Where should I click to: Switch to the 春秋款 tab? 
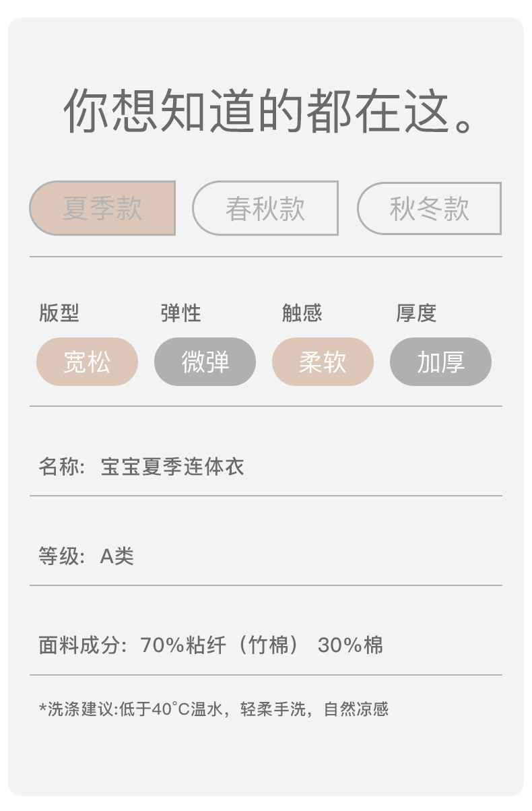point(265,209)
